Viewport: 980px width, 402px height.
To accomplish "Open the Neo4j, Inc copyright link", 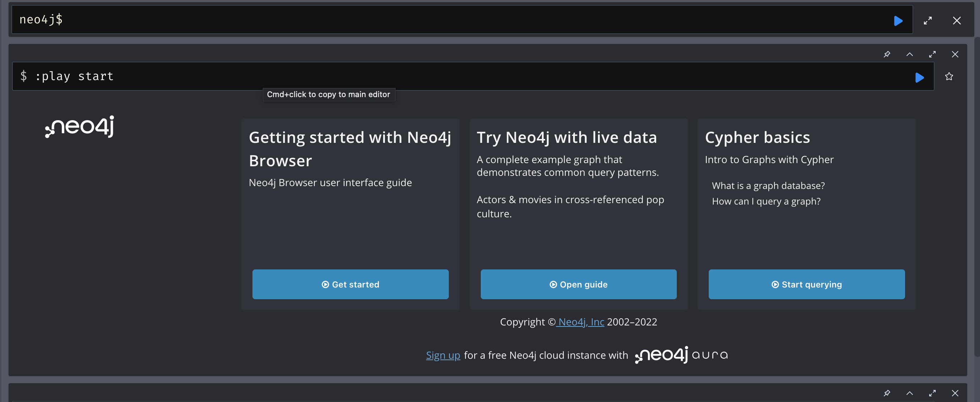I will [x=581, y=322].
